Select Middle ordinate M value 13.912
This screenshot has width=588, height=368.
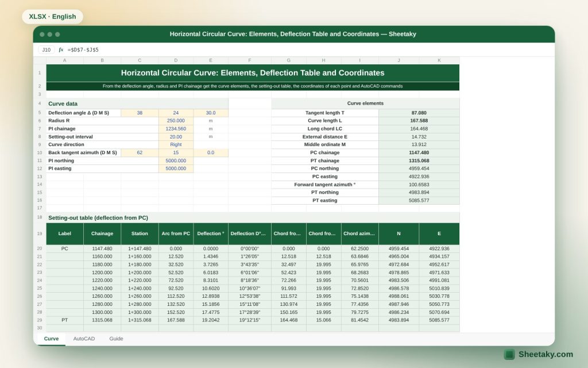pos(419,144)
